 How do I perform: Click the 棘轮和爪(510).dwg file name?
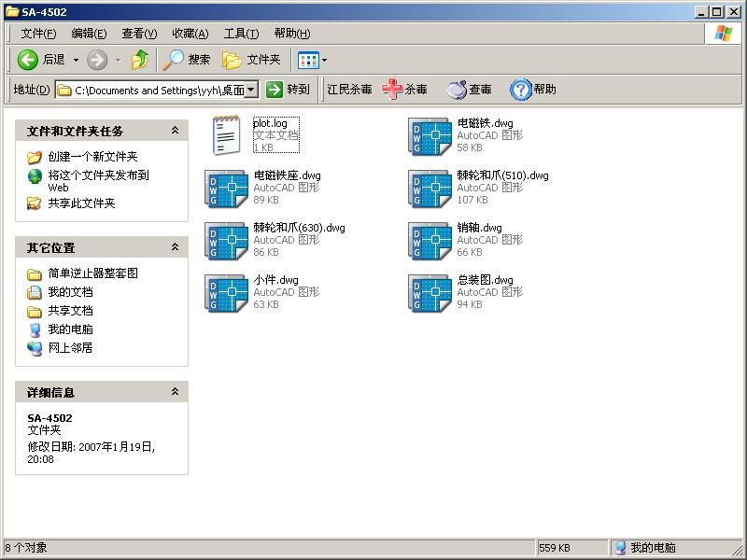point(502,175)
